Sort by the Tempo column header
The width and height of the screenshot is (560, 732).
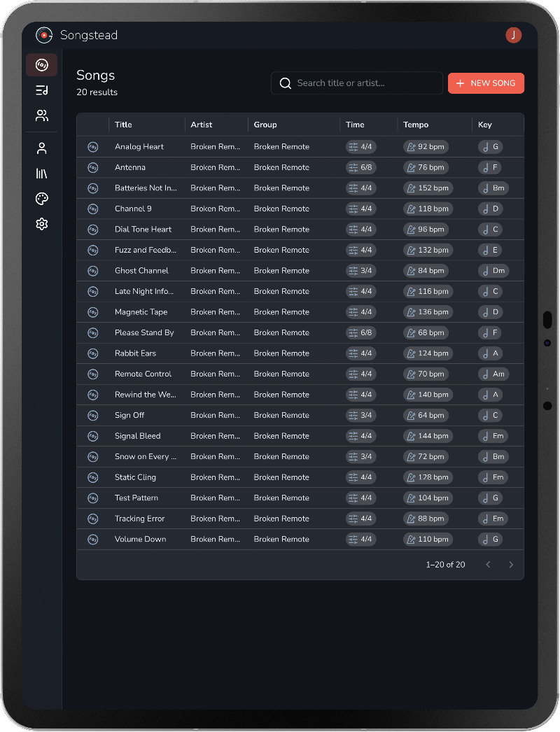[416, 125]
